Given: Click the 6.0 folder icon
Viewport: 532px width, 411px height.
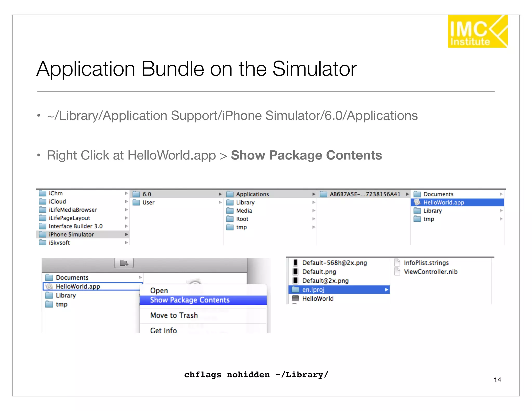Looking at the screenshot, I should 136,194.
